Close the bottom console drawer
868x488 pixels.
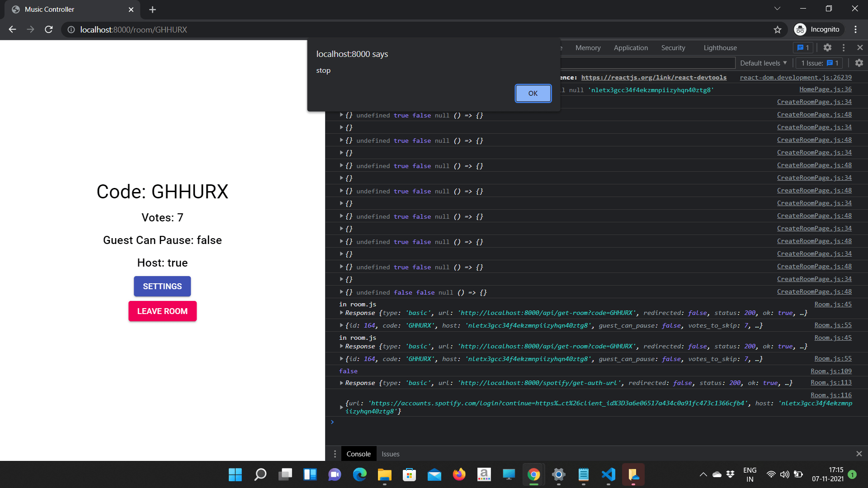[x=859, y=454]
